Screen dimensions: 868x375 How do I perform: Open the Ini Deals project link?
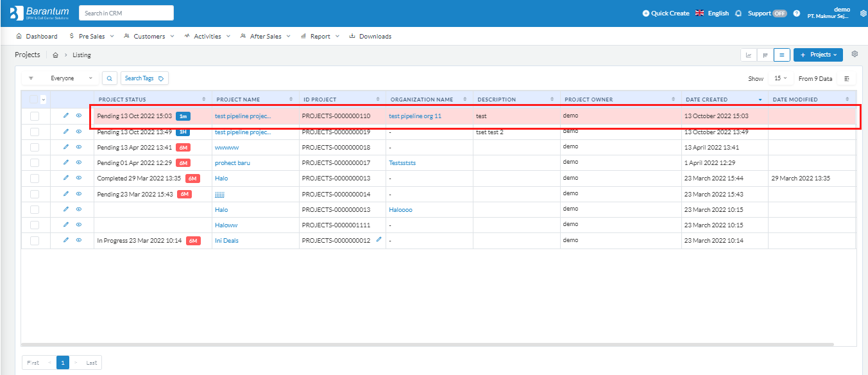[x=226, y=241]
